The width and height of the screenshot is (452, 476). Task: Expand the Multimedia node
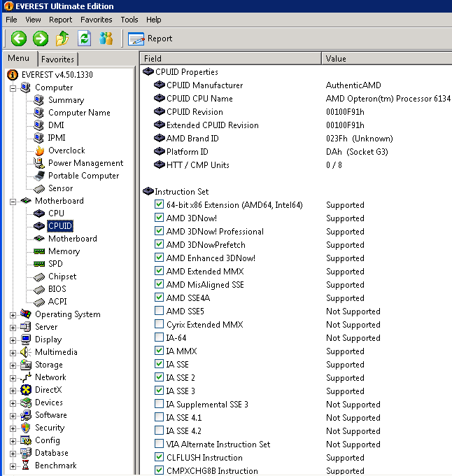13,353
